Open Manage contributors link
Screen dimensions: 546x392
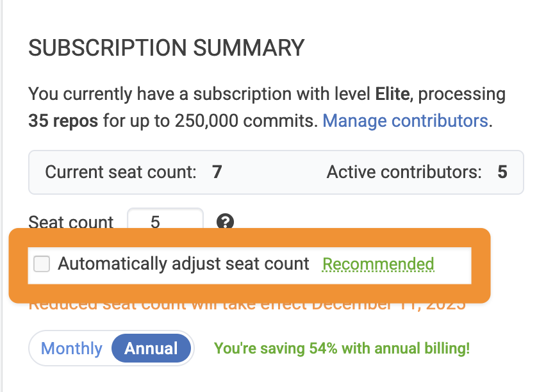[405, 121]
